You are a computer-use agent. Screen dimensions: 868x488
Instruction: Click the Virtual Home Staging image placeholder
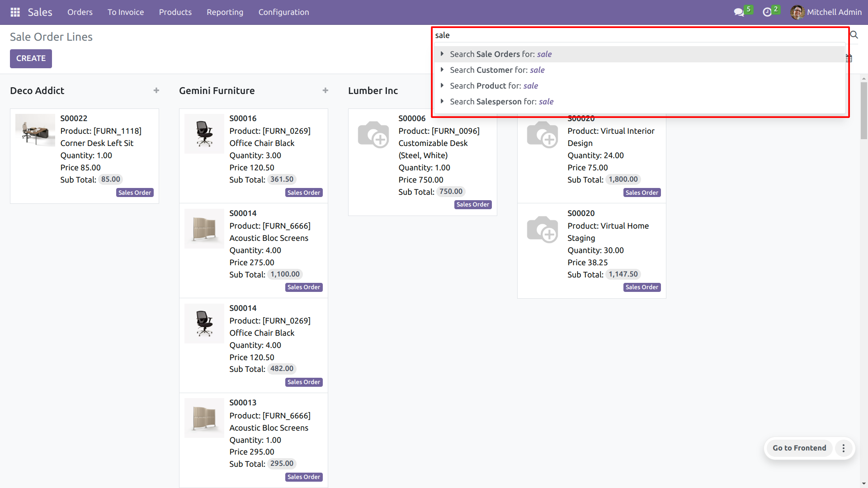(542, 230)
